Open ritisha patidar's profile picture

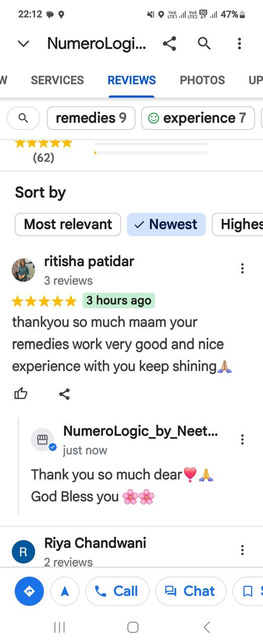pos(24,270)
